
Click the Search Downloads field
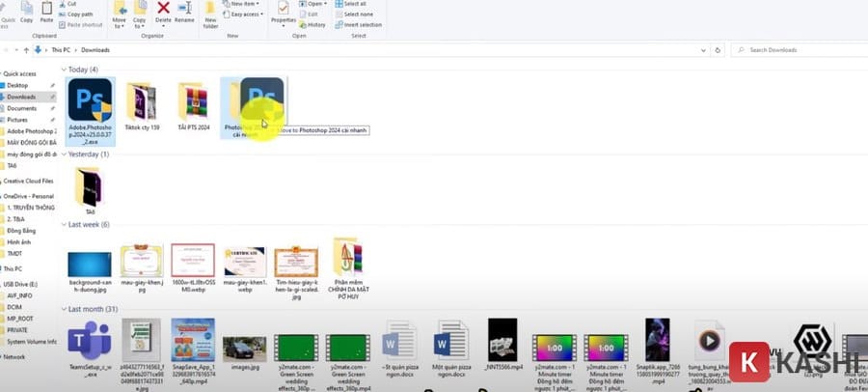tap(800, 49)
